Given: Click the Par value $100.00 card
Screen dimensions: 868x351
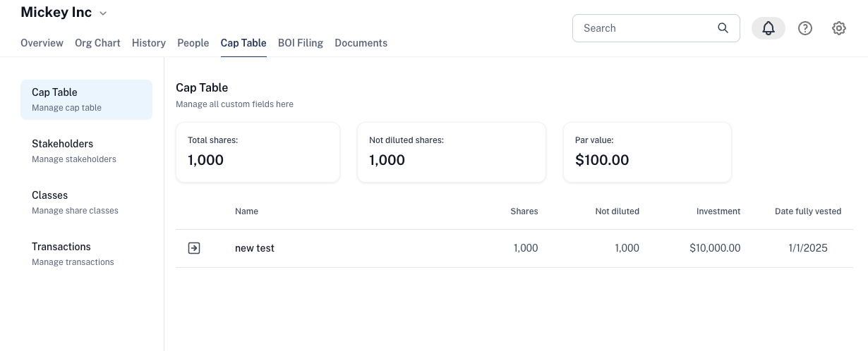Looking at the screenshot, I should point(647,152).
